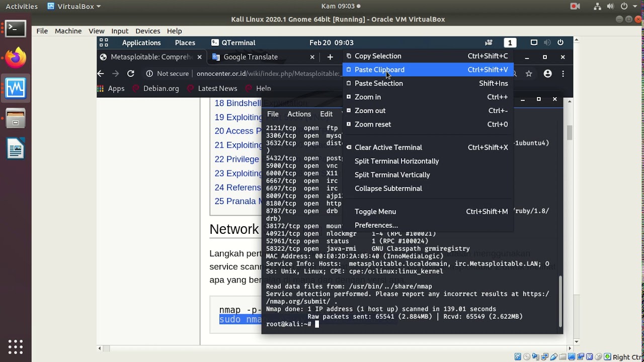The height and width of the screenshot is (362, 644).
Task: Choose Split Terminal Horizontally
Action: pos(428,161)
